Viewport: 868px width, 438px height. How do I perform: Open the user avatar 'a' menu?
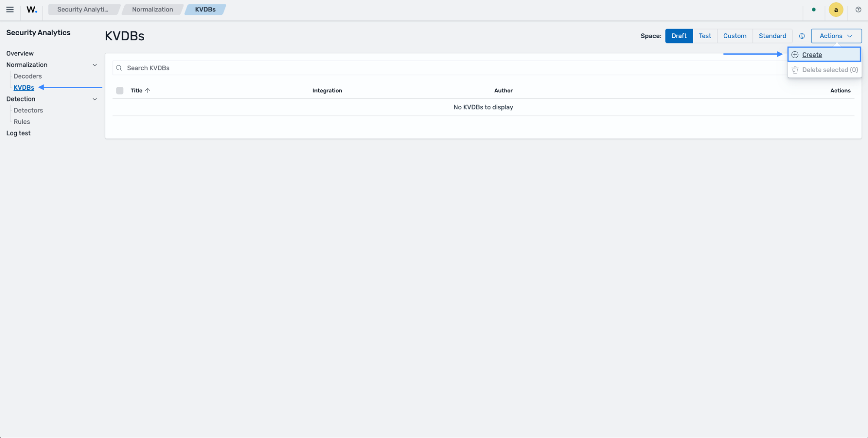coord(835,10)
